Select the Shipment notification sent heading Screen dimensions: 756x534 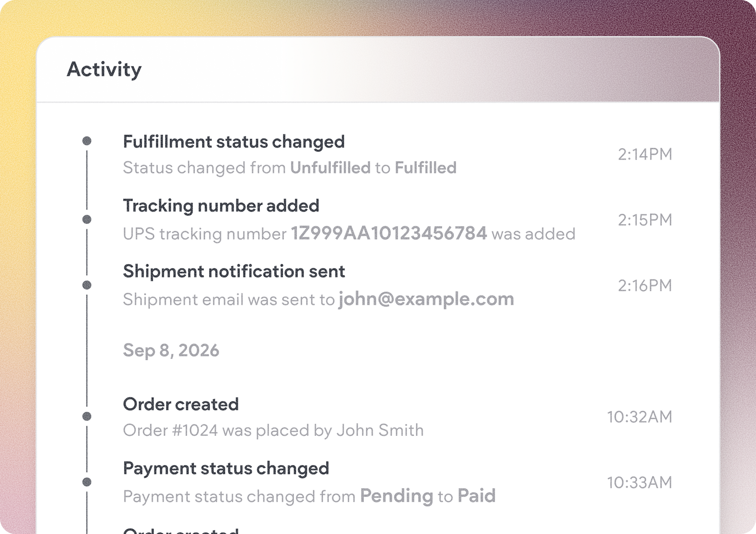[234, 271]
